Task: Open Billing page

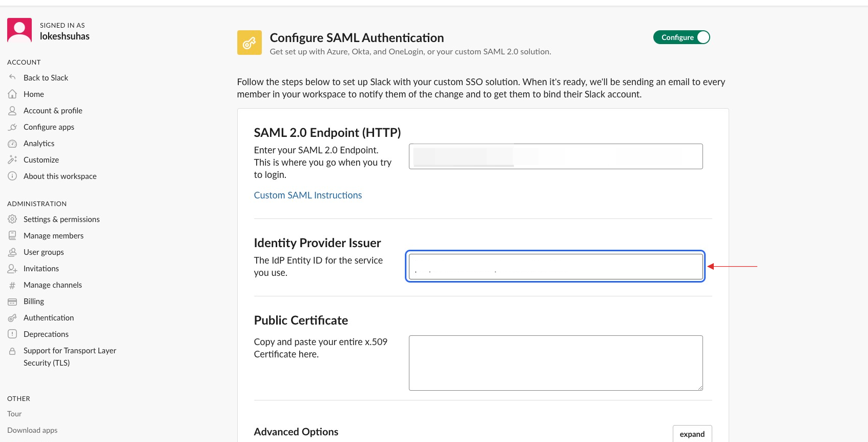Action: point(34,301)
